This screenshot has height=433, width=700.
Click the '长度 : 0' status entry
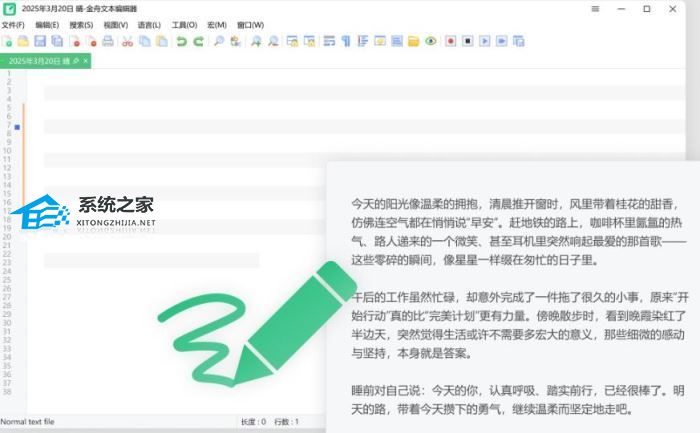pyautogui.click(x=254, y=421)
